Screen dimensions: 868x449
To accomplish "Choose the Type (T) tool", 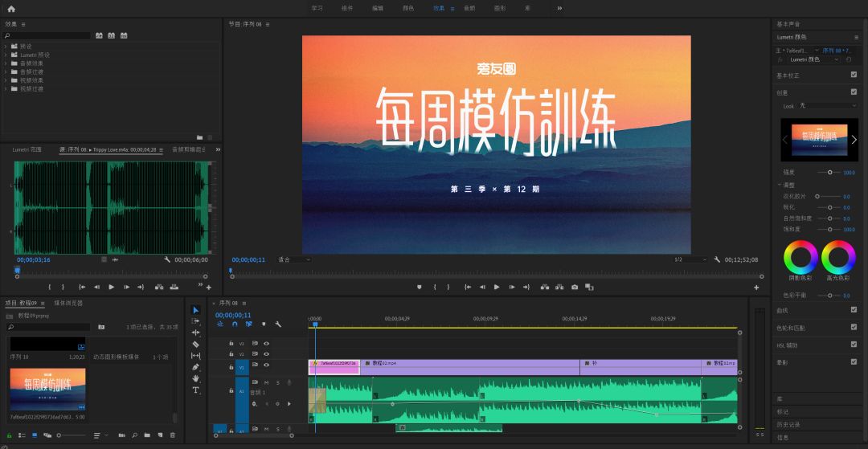I will pos(195,390).
